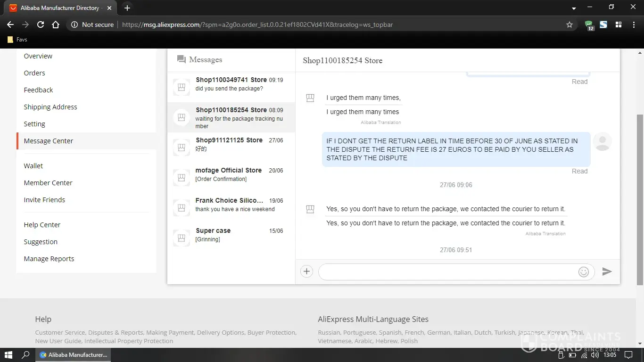This screenshot has height=362, width=644.
Task: Open the emoji smiley picker
Action: point(583,272)
